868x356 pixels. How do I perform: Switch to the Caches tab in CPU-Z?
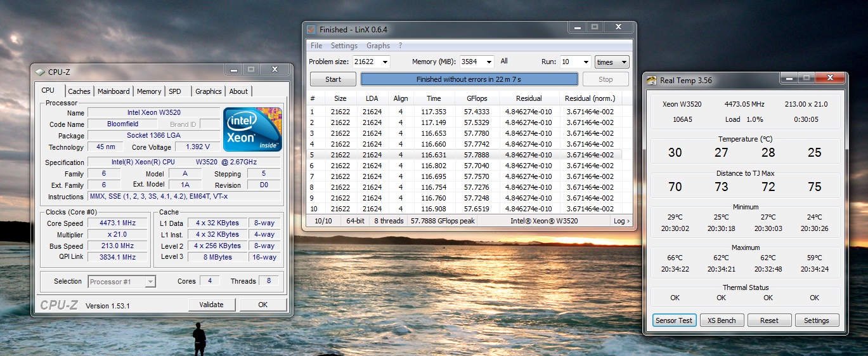79,91
